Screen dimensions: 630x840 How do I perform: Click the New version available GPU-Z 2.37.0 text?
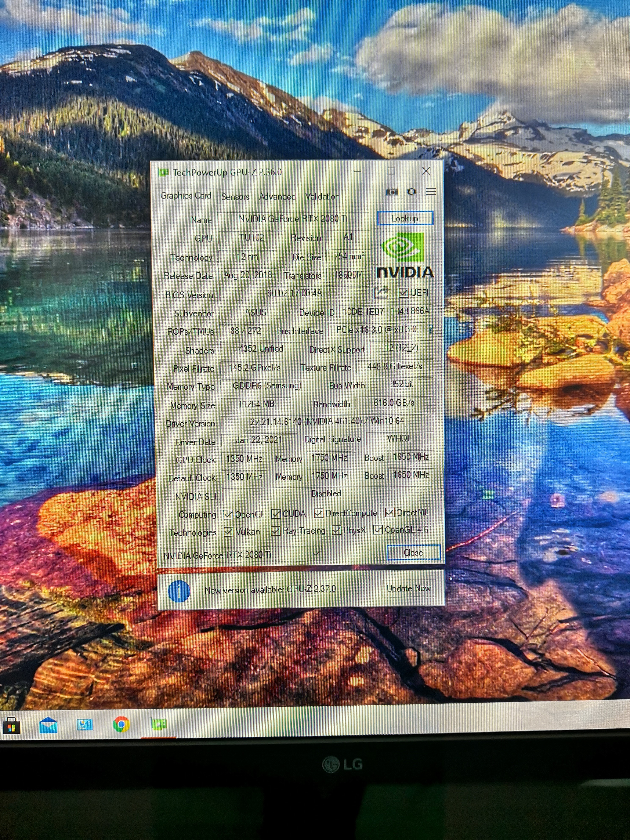pyautogui.click(x=270, y=589)
